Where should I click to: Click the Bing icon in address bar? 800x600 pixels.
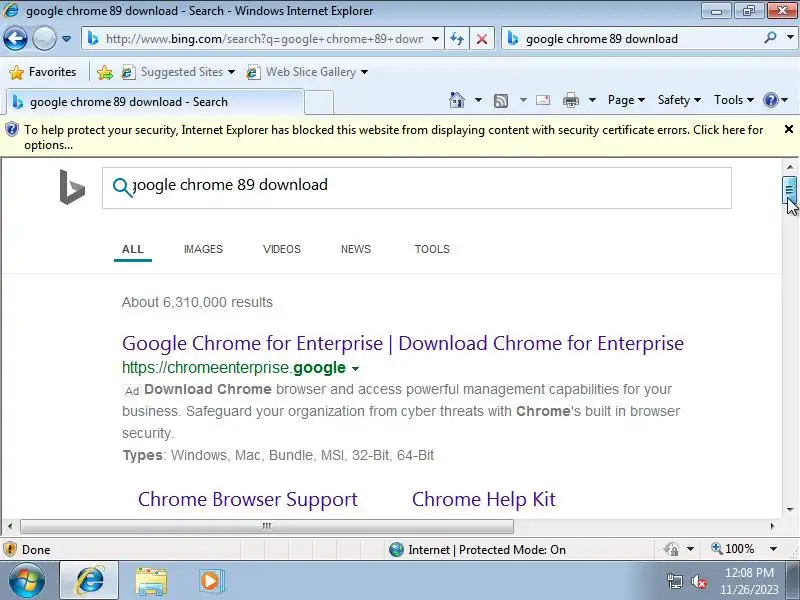click(x=92, y=38)
